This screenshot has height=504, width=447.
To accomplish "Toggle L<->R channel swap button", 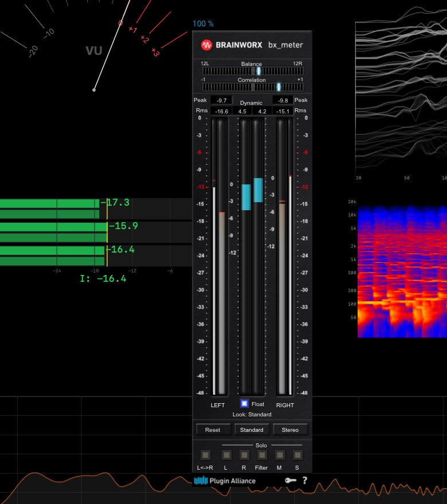I will [205, 455].
